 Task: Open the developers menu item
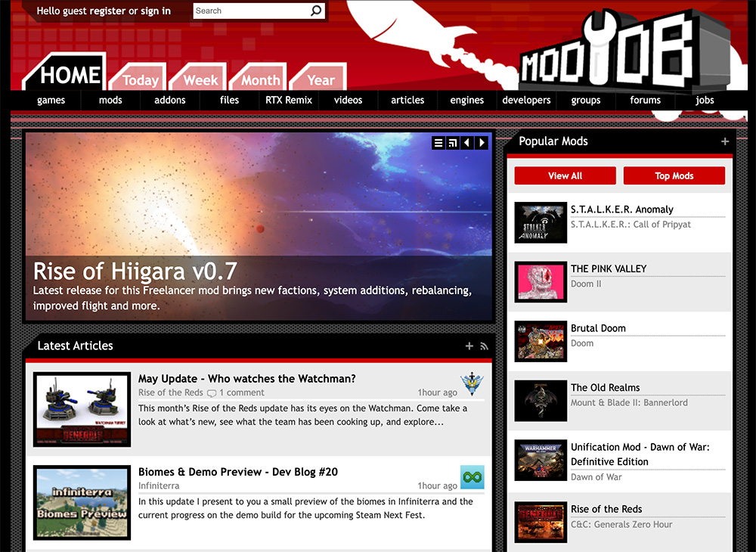pos(526,101)
